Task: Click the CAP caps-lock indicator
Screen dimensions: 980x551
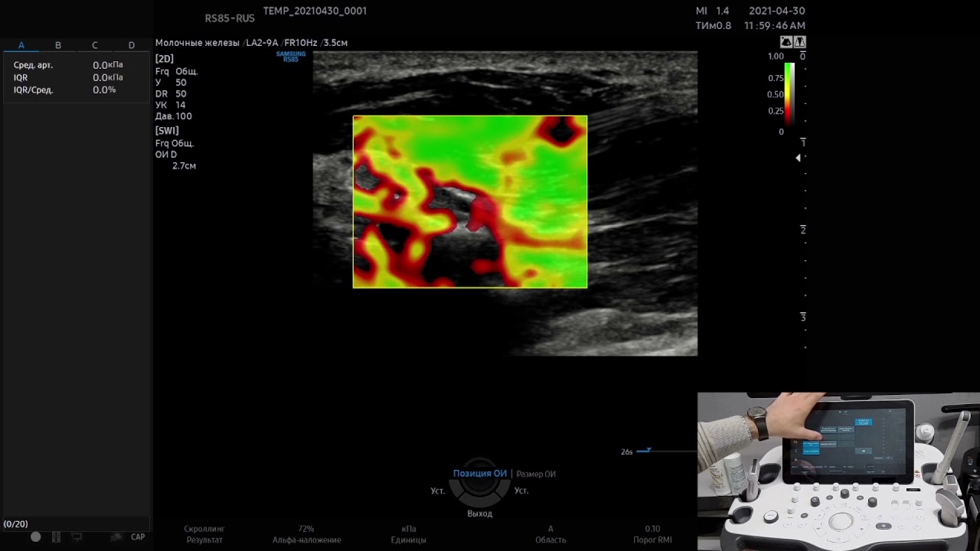Action: tap(138, 537)
